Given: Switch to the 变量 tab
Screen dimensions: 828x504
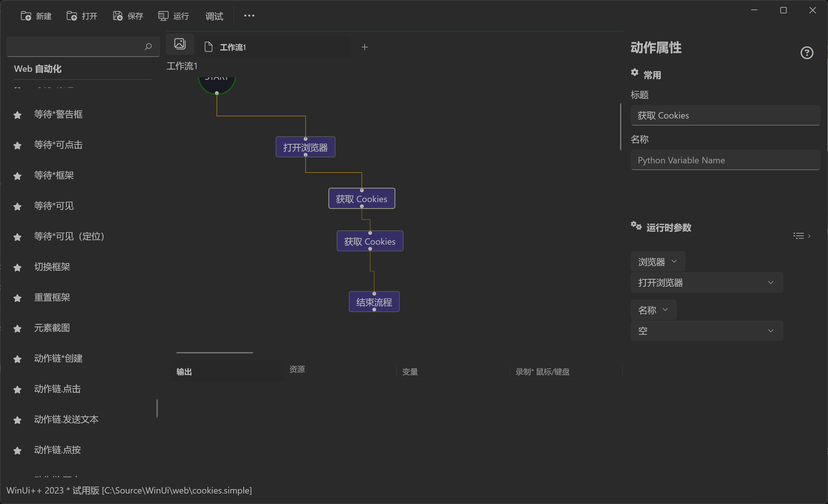Looking at the screenshot, I should (x=410, y=372).
